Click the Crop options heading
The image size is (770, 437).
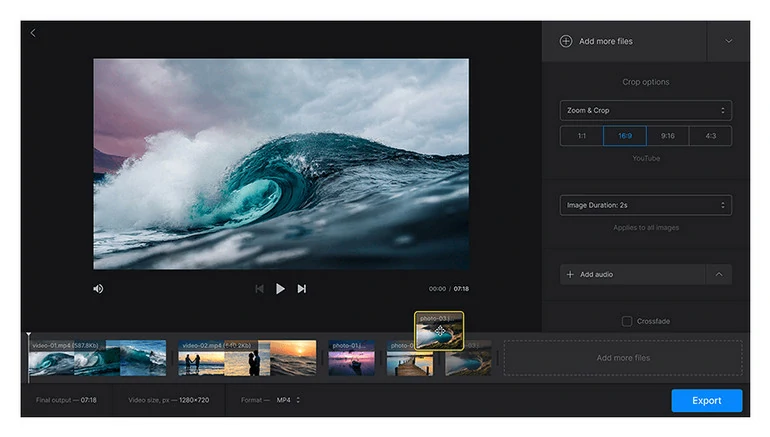646,82
